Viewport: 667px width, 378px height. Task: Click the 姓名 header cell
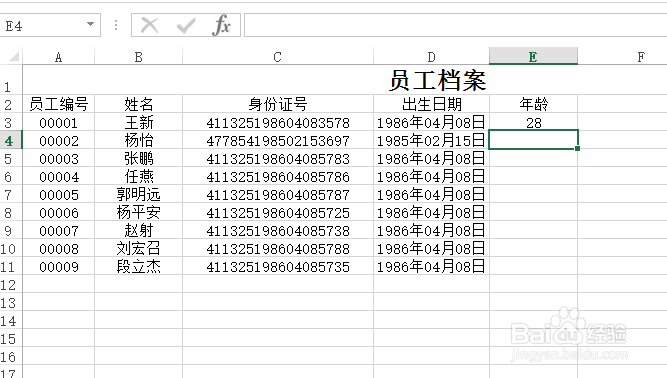point(139,104)
